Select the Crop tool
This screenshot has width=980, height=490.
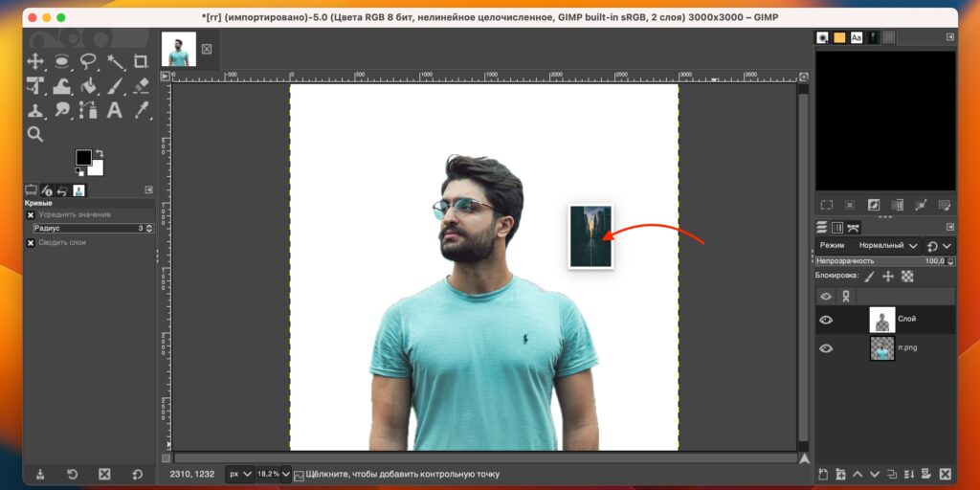pyautogui.click(x=141, y=61)
